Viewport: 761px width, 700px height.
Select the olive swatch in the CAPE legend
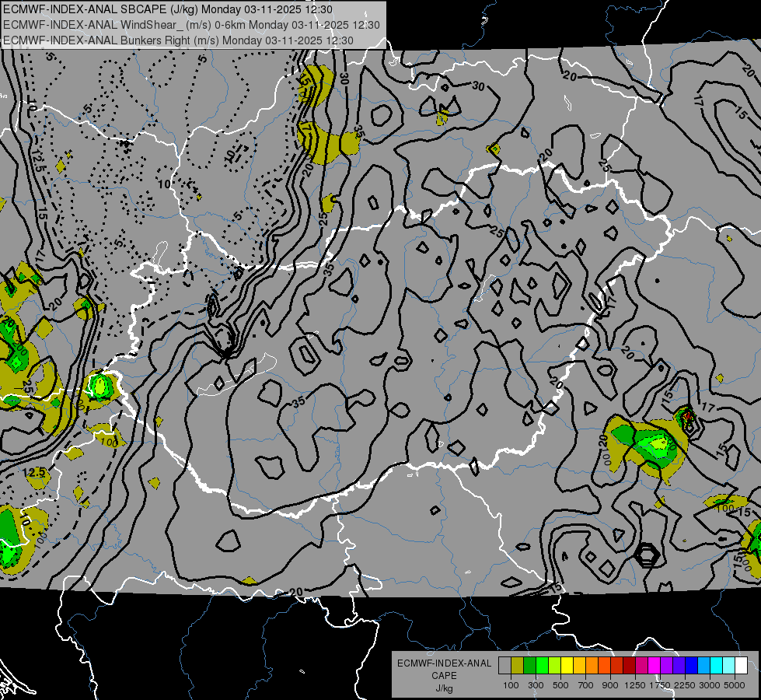point(518,666)
